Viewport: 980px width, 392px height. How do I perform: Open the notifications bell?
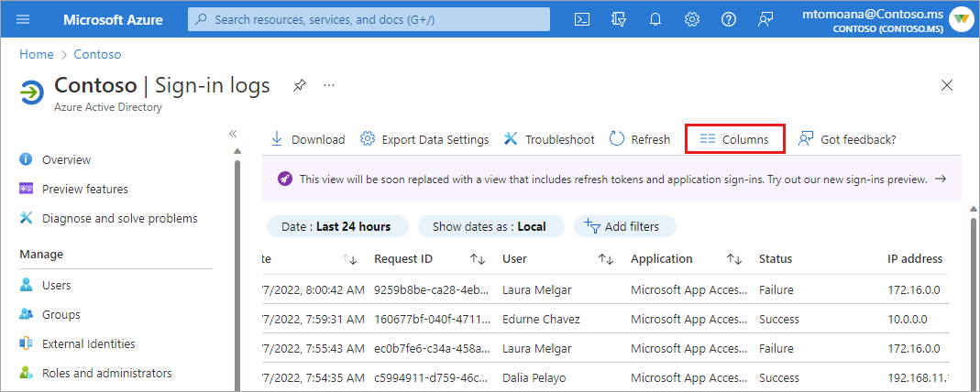(x=655, y=19)
